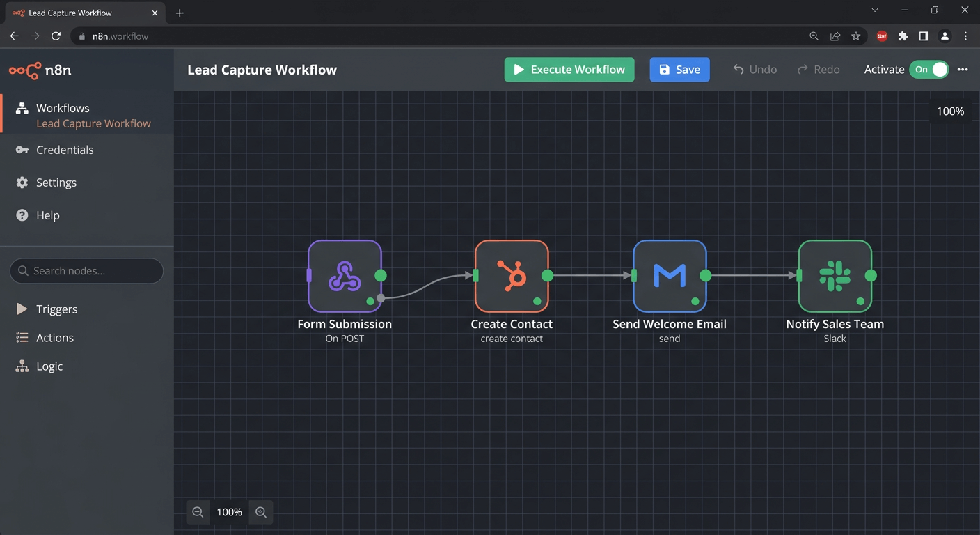Expand the Actions node category
This screenshot has height=535, width=980.
45,338
